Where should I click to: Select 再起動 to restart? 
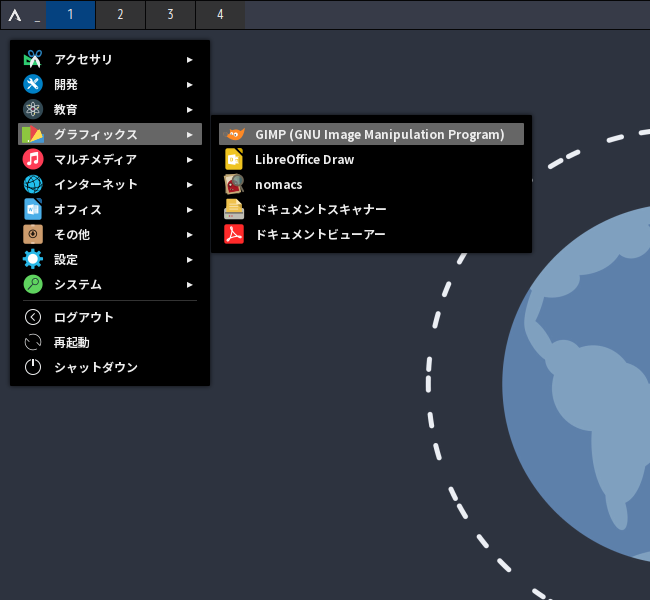(x=72, y=342)
